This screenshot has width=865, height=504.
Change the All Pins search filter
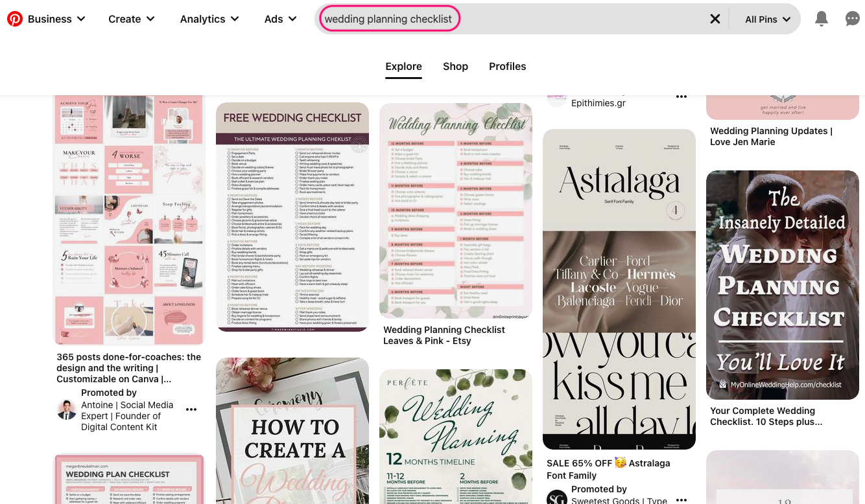tap(766, 19)
